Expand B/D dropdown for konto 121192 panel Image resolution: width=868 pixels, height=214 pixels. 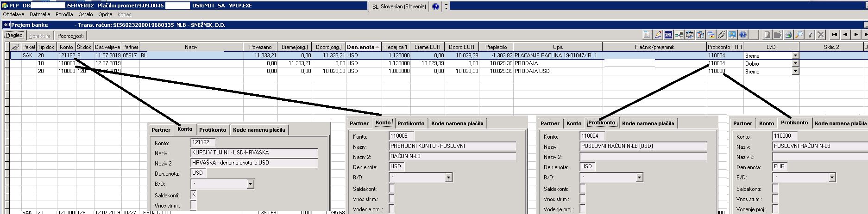[x=250, y=183]
